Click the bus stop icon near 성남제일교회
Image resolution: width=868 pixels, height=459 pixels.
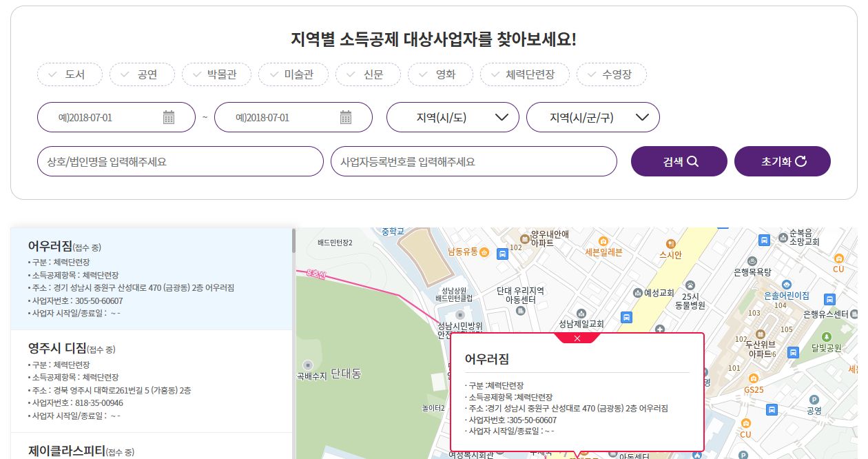pyautogui.click(x=626, y=317)
